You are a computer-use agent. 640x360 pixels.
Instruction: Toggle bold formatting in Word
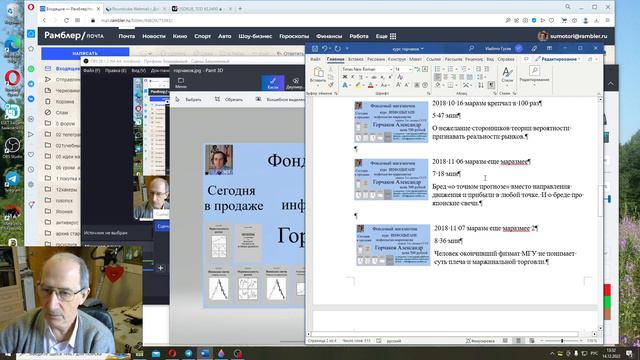pos(345,77)
